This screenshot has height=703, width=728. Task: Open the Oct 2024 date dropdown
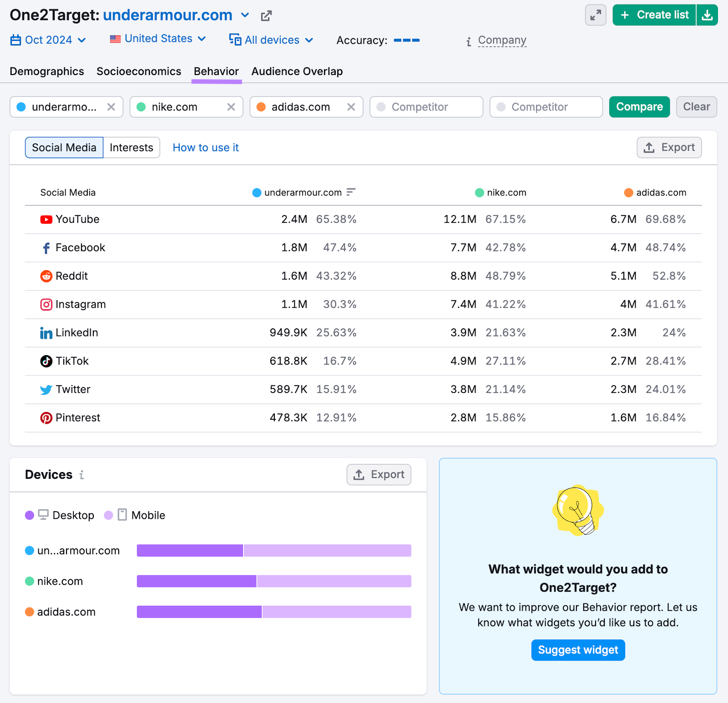tap(48, 40)
